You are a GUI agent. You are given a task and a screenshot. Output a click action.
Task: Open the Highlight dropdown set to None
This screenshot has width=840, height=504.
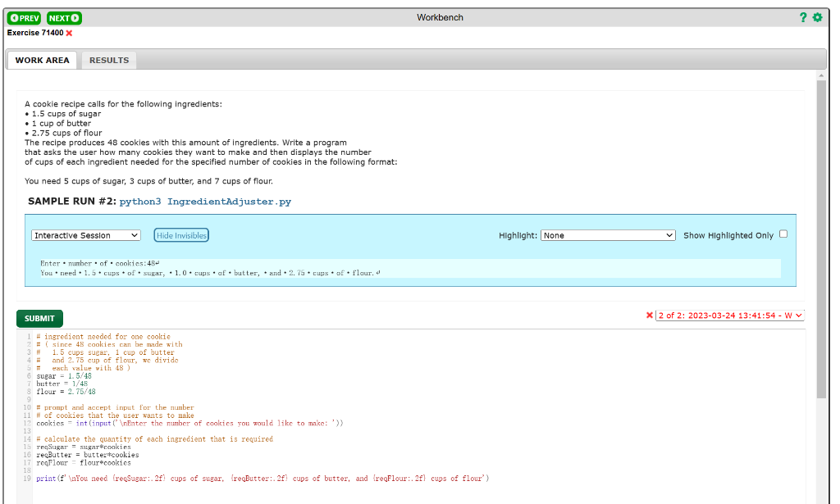click(608, 234)
